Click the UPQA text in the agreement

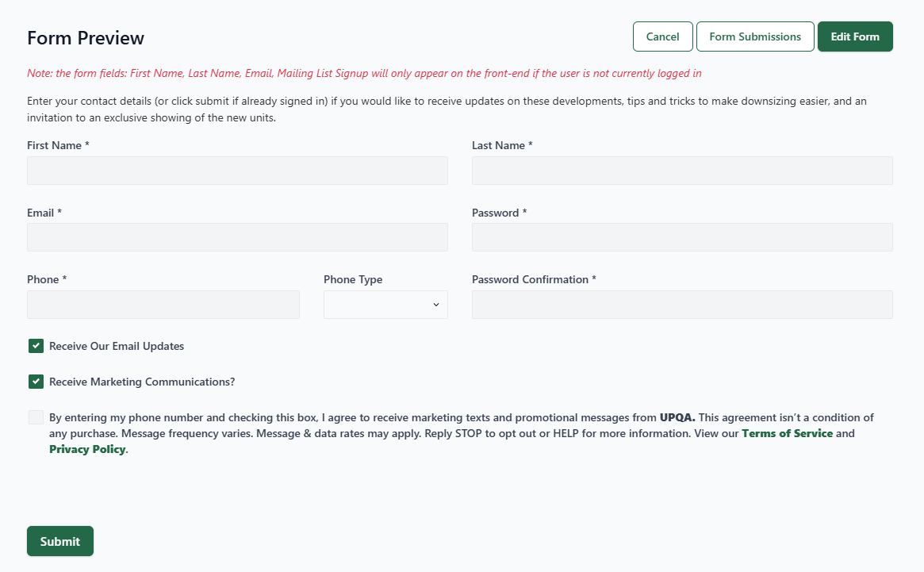[x=676, y=417]
